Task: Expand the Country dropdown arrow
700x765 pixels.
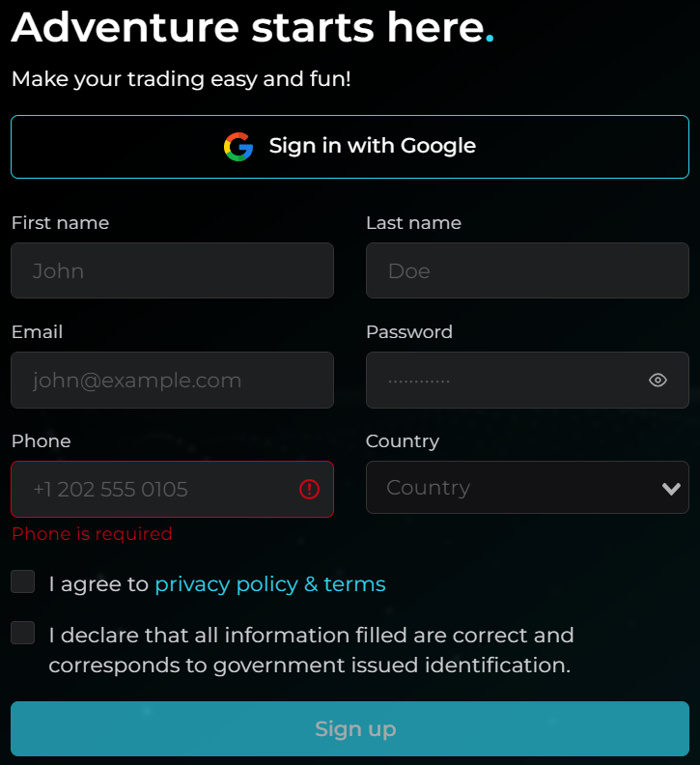Action: point(672,489)
